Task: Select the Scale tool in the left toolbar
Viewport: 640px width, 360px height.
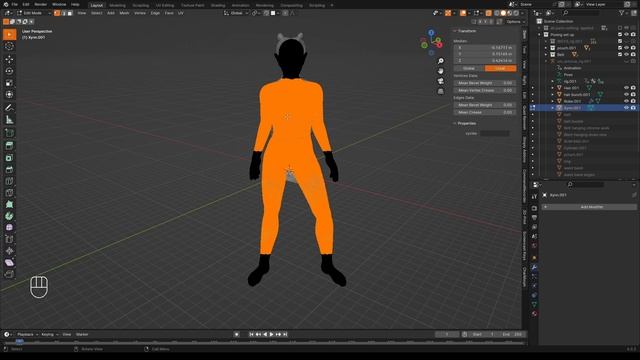Action: [9, 83]
